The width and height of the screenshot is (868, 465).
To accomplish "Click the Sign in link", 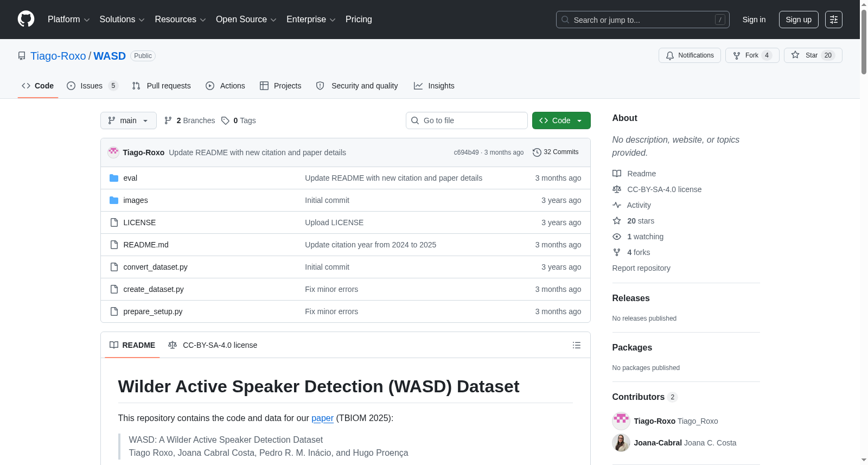I will (754, 20).
